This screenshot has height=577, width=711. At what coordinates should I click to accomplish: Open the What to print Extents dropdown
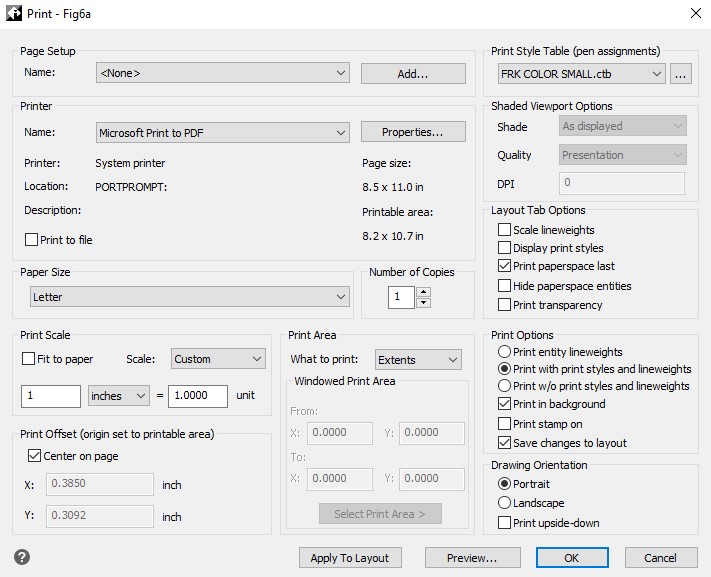[x=418, y=360]
